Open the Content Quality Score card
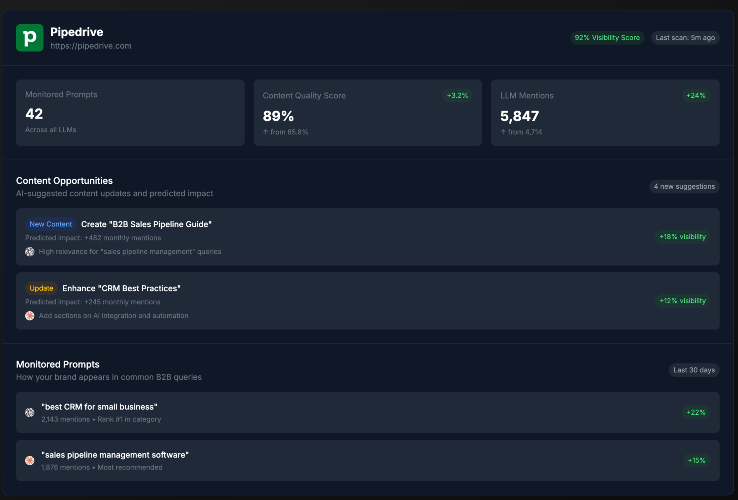738x500 pixels. pyautogui.click(x=368, y=113)
